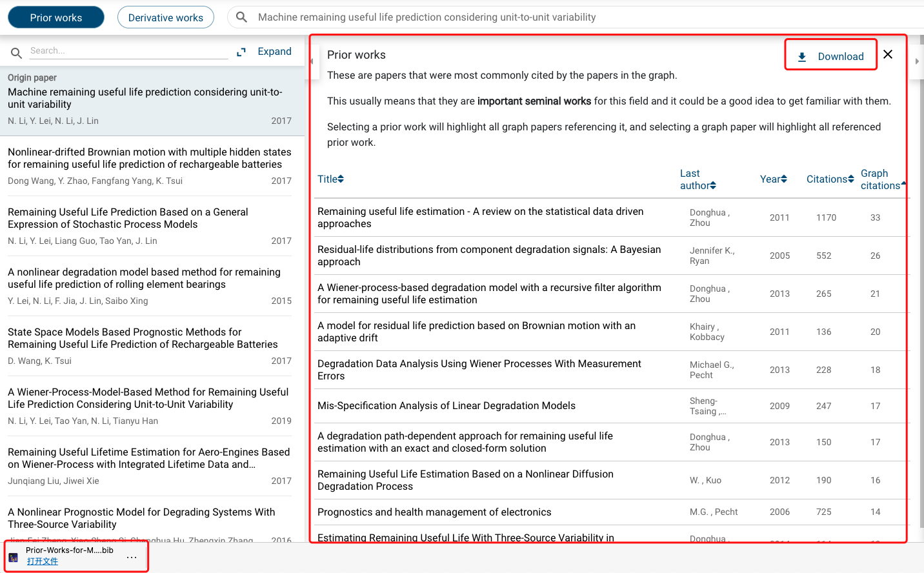924x573 pixels.
Task: Select row Remaining useful life estimation review
Action: [610, 217]
